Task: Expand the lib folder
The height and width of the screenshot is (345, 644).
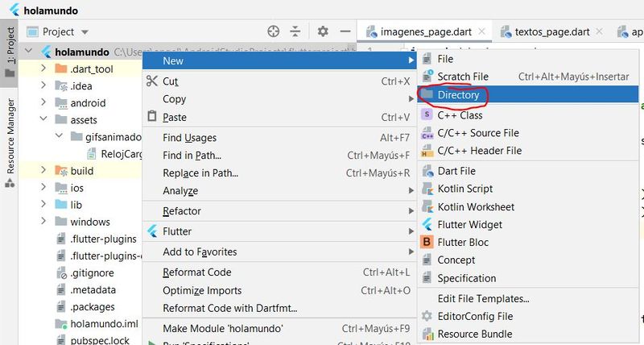Action: [43, 204]
